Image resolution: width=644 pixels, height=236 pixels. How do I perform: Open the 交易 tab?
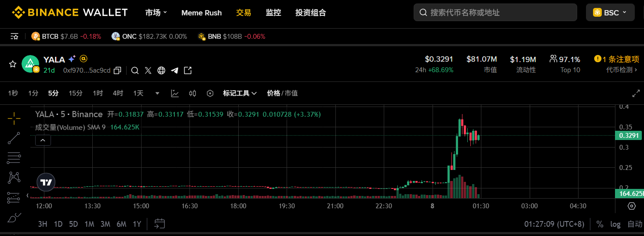tap(244, 12)
